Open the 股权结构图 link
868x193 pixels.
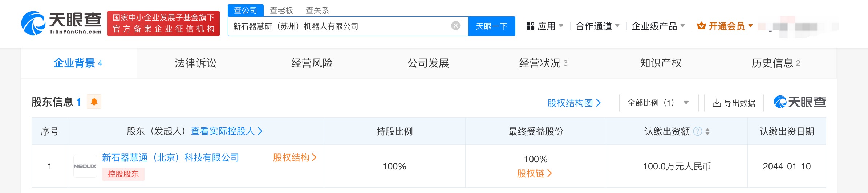tap(574, 103)
